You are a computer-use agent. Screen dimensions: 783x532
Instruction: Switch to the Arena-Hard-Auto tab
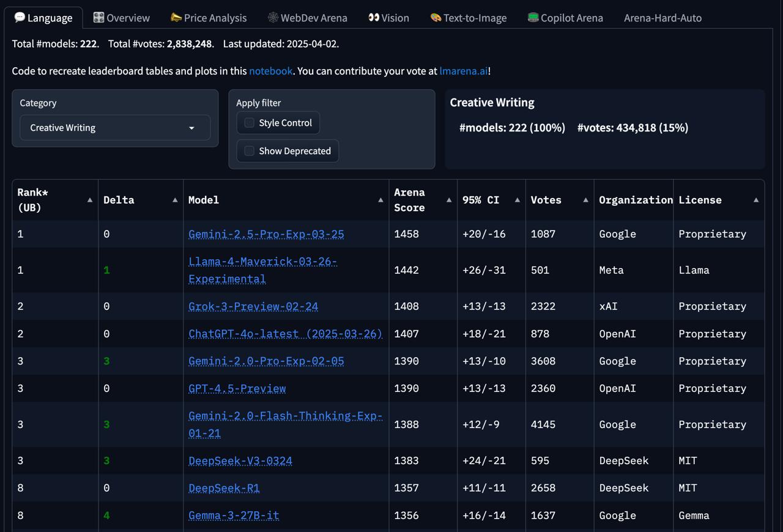(662, 18)
